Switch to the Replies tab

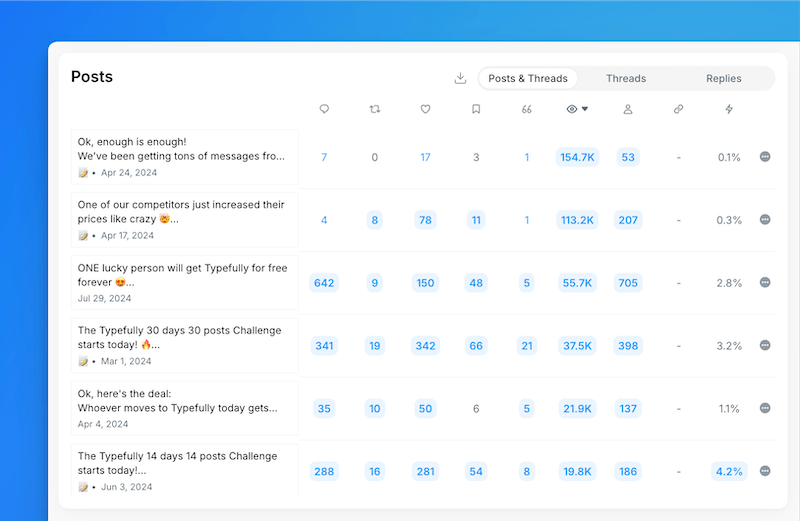724,79
